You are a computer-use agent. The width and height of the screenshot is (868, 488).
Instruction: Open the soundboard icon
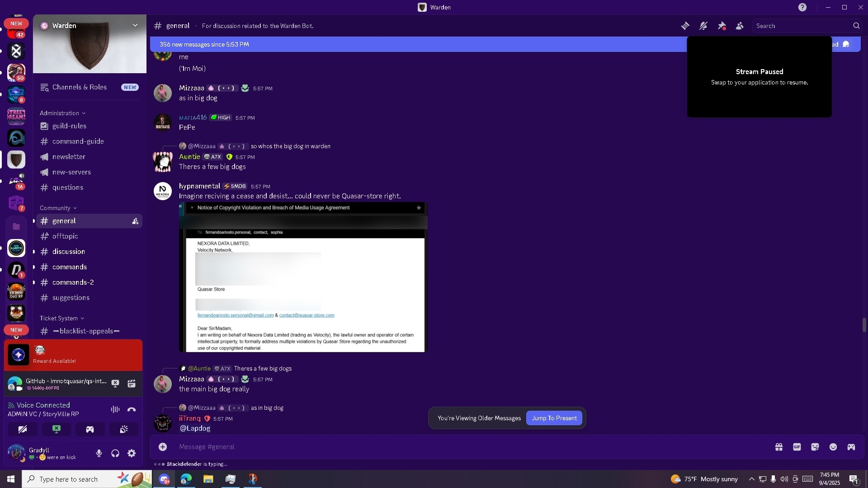tap(124, 429)
